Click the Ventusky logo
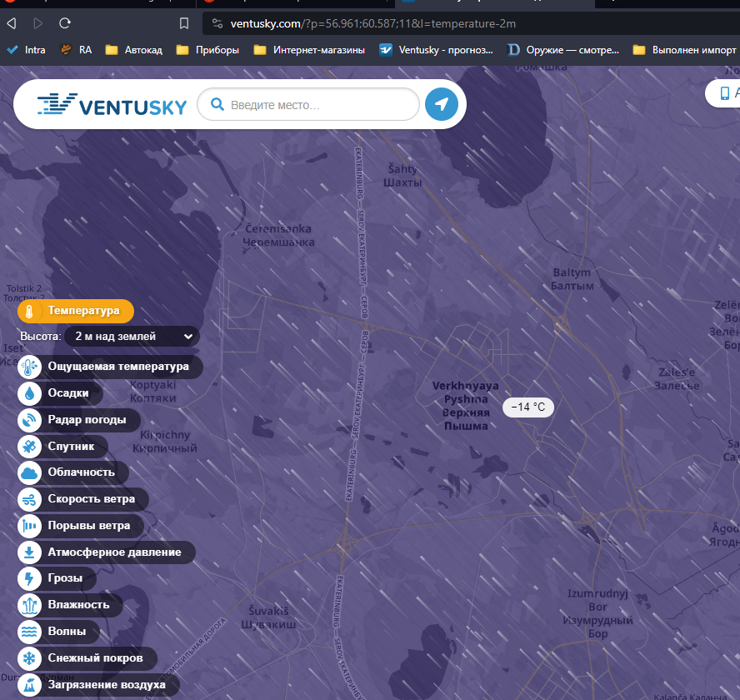The height and width of the screenshot is (700, 740). 112,104
